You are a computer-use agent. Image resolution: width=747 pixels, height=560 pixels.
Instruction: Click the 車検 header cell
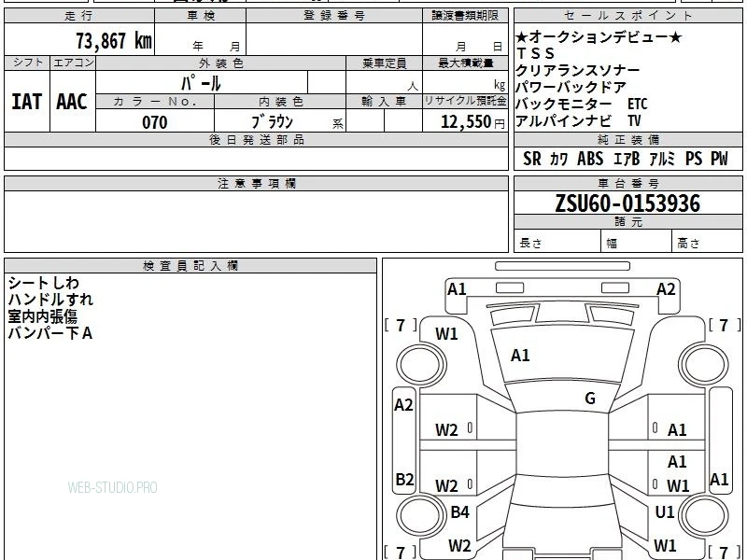click(201, 16)
